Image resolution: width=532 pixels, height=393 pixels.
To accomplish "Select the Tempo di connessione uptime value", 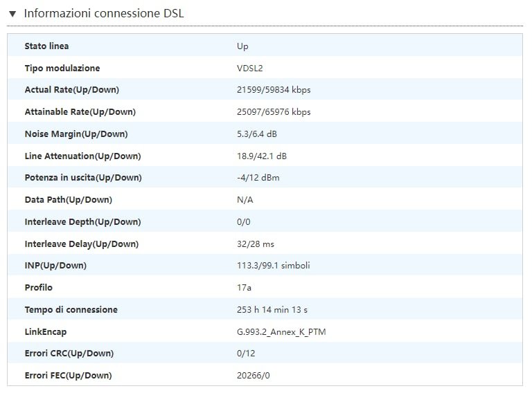I will pos(272,310).
